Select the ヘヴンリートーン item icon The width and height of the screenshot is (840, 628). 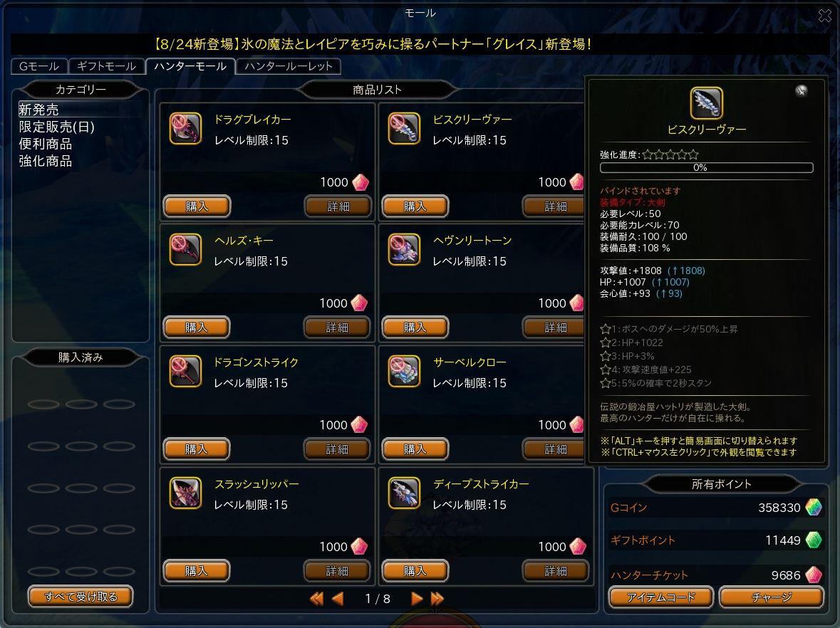pos(404,249)
